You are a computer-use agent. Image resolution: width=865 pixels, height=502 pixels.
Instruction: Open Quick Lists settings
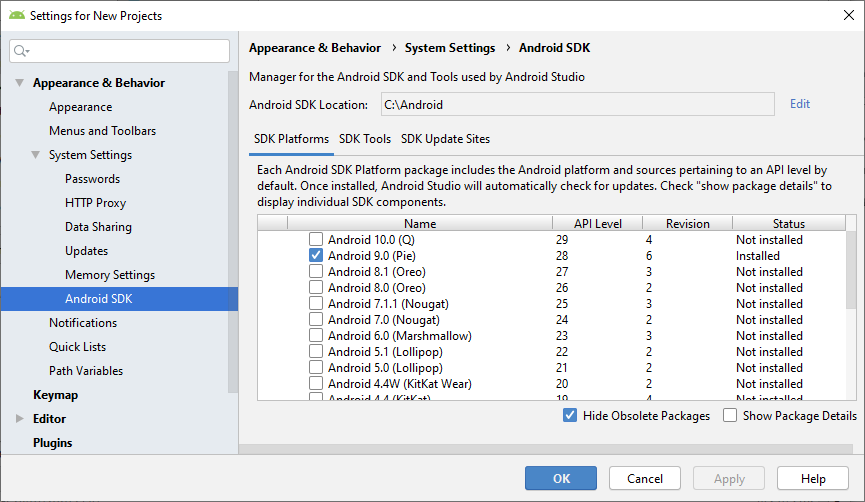coord(77,346)
